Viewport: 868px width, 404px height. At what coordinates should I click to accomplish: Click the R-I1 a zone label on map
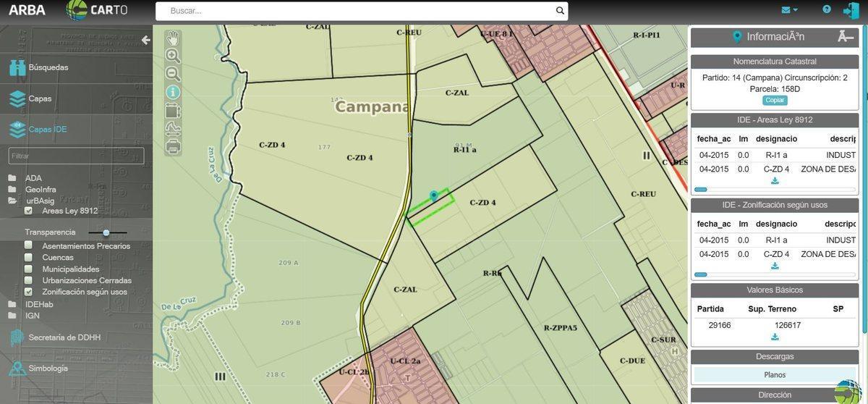464,150
